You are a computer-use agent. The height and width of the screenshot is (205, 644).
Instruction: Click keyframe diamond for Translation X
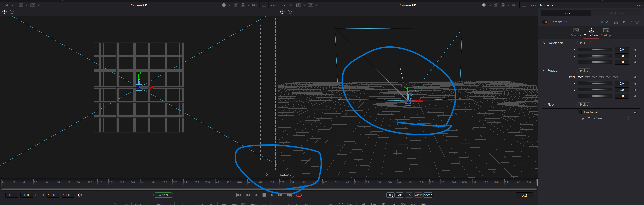(x=635, y=50)
